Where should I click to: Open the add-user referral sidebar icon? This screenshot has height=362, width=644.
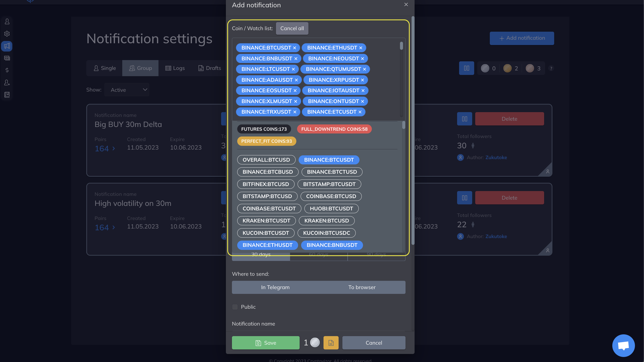tap(7, 82)
